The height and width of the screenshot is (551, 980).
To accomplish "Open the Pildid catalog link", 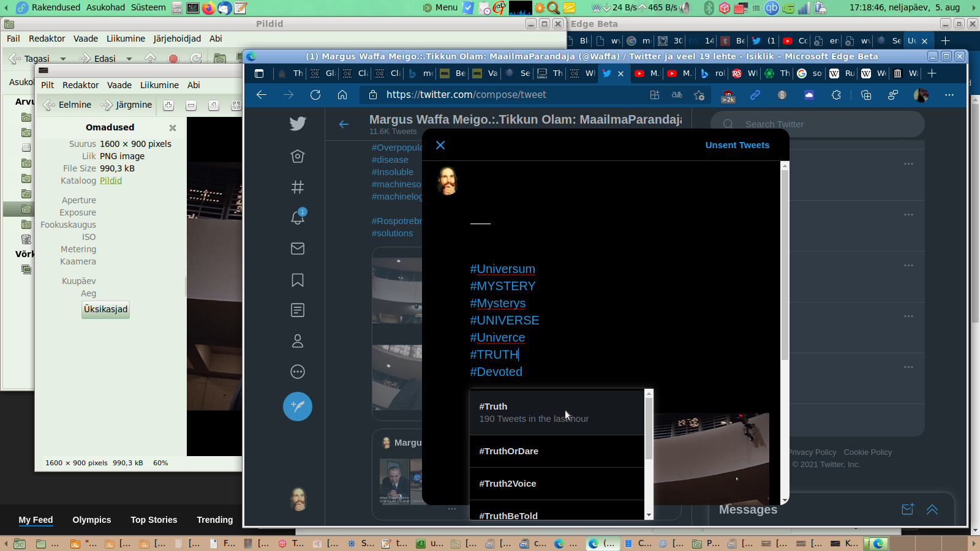I will 111,181.
